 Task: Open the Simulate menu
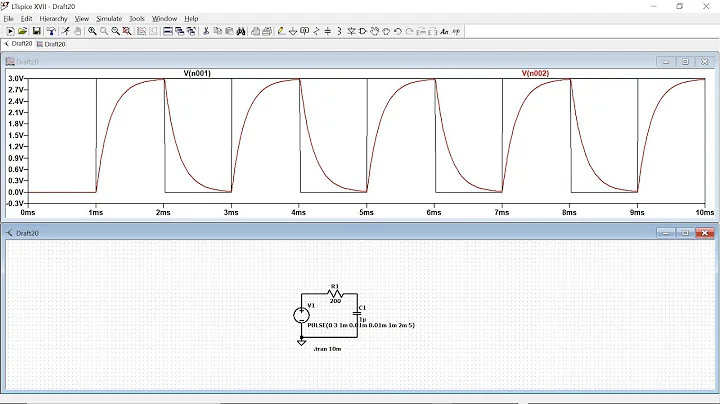[x=109, y=18]
